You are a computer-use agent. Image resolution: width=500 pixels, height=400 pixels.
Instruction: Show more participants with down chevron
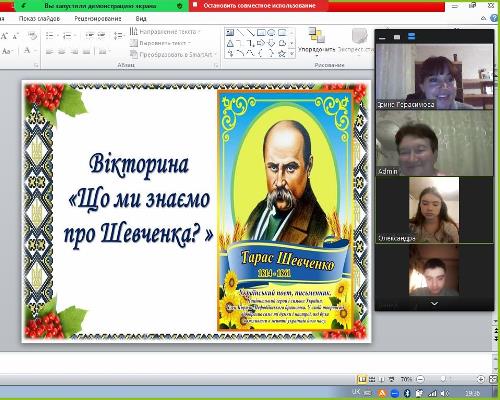(434, 303)
